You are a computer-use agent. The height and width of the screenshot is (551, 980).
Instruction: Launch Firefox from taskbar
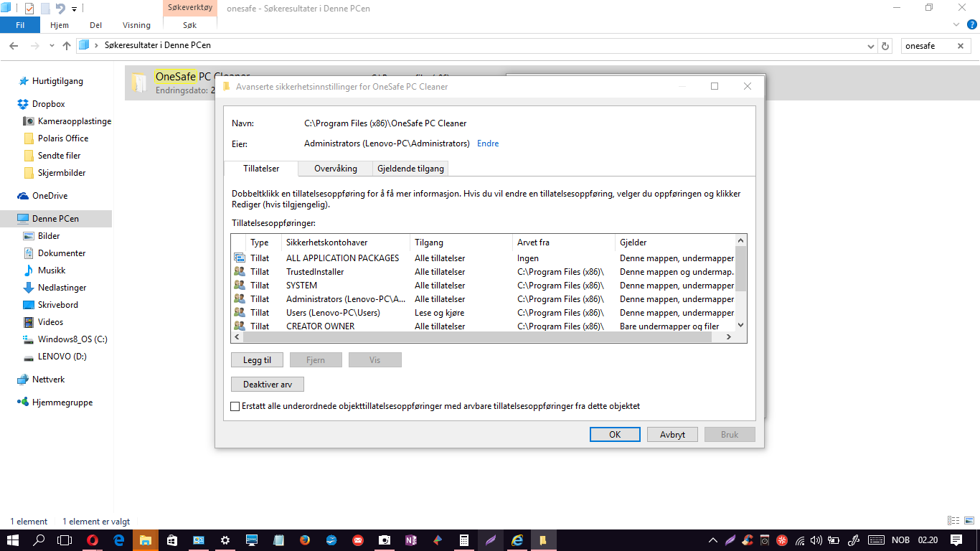[x=305, y=540]
